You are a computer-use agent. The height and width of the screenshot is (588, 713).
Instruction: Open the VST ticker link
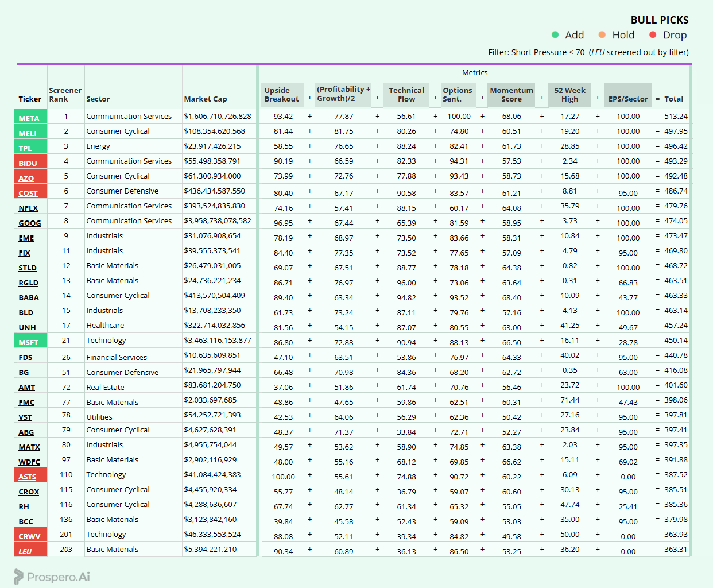click(25, 417)
